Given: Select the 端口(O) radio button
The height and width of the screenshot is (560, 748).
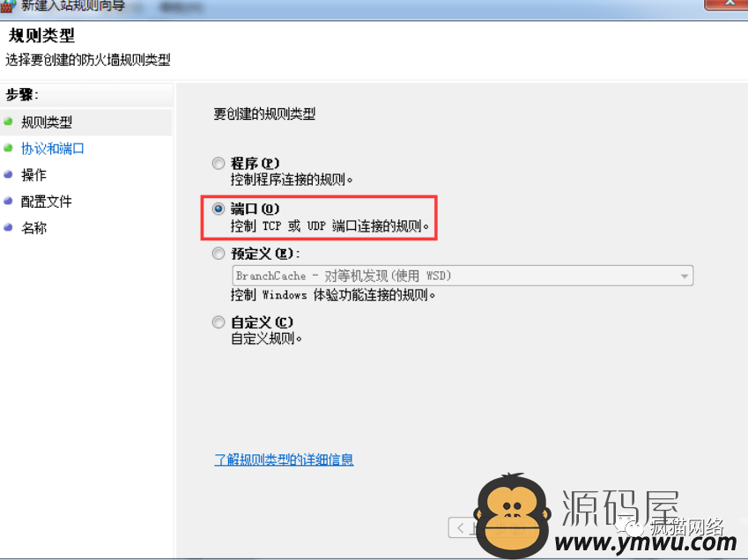Looking at the screenshot, I should pyautogui.click(x=218, y=209).
